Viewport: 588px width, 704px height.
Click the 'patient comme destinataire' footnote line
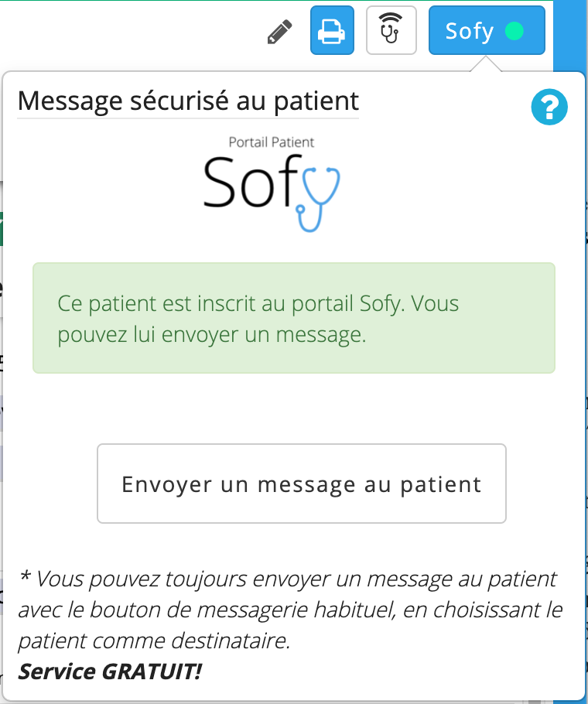[154, 641]
